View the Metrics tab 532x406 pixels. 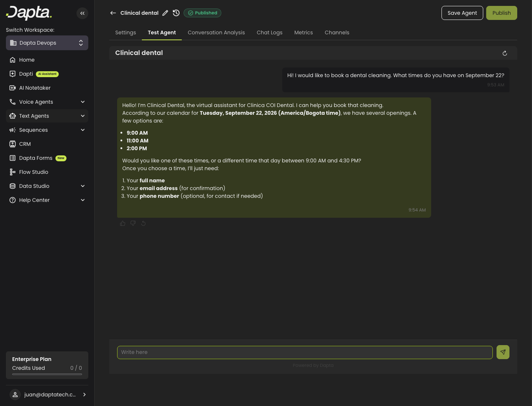[x=304, y=32]
